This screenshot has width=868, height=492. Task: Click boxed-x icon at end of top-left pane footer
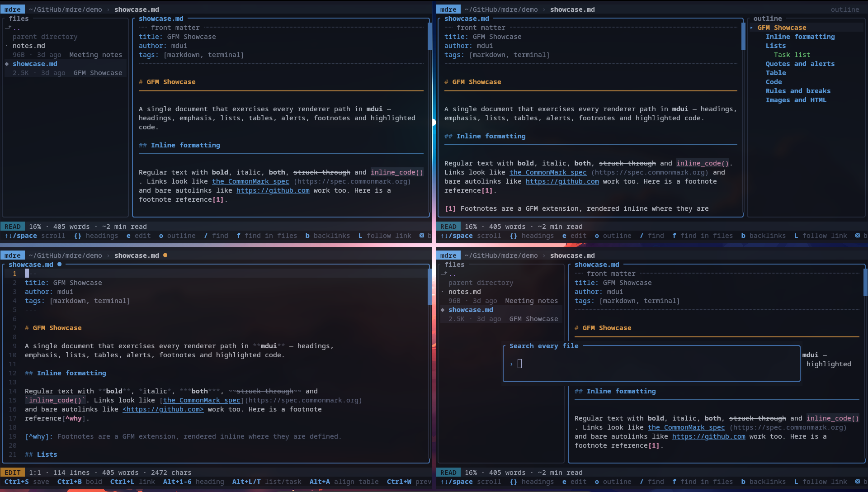pyautogui.click(x=422, y=236)
